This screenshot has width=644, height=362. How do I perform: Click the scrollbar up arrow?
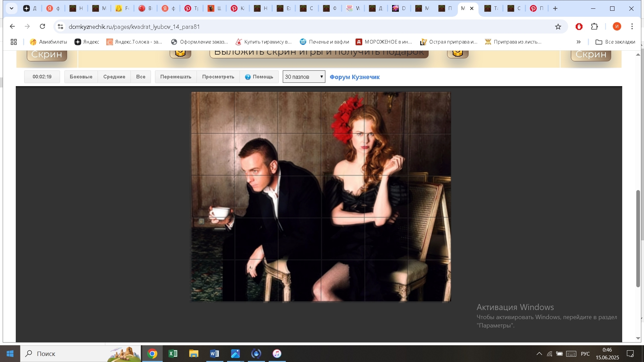pos(638,54)
